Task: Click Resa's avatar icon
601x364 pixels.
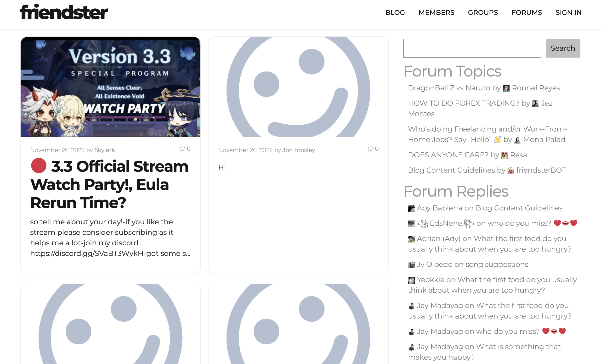Action: 505,155
